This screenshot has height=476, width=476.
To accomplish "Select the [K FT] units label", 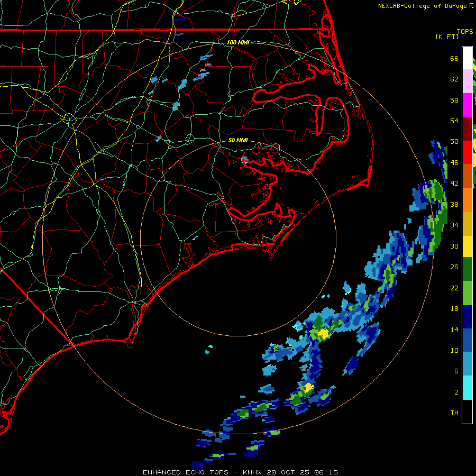I will click(x=447, y=36).
